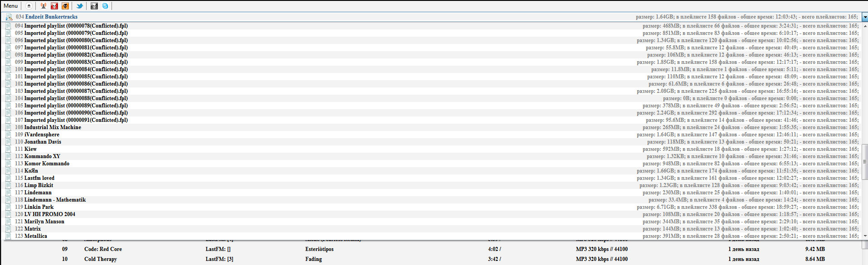Click the Skype toolbar icon
Screen dimensions: 868x265
(105, 6)
